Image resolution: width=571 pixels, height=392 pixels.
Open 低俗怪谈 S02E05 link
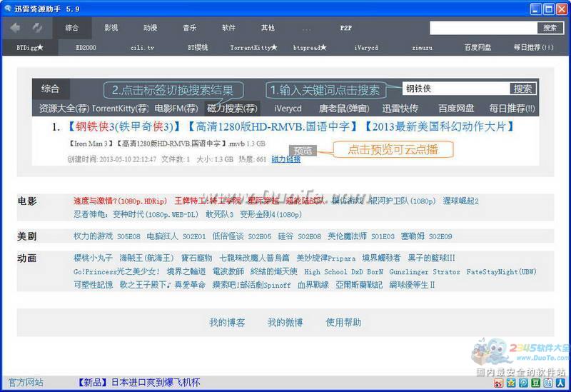point(242,236)
